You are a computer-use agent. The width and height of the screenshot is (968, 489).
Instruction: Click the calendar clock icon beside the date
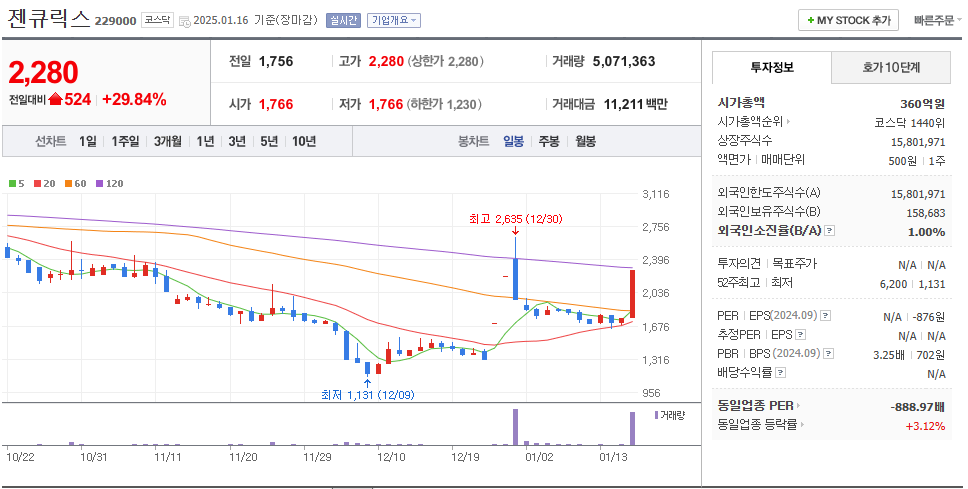[x=185, y=21]
